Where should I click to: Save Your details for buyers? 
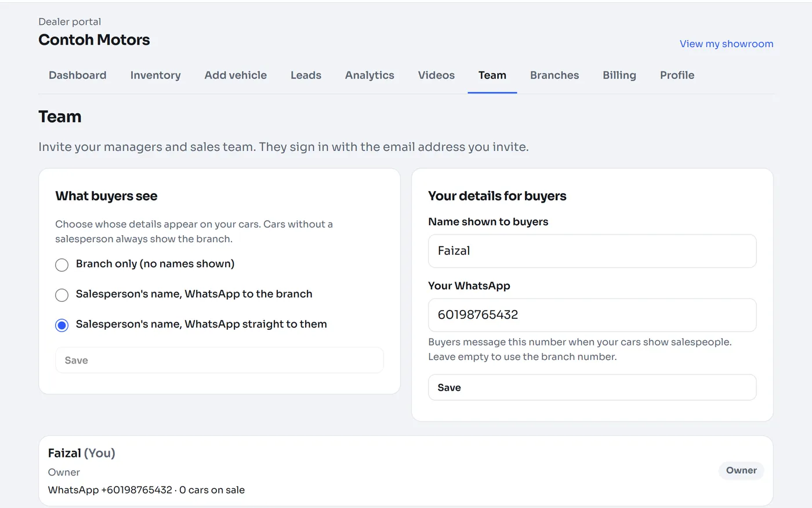pos(592,388)
